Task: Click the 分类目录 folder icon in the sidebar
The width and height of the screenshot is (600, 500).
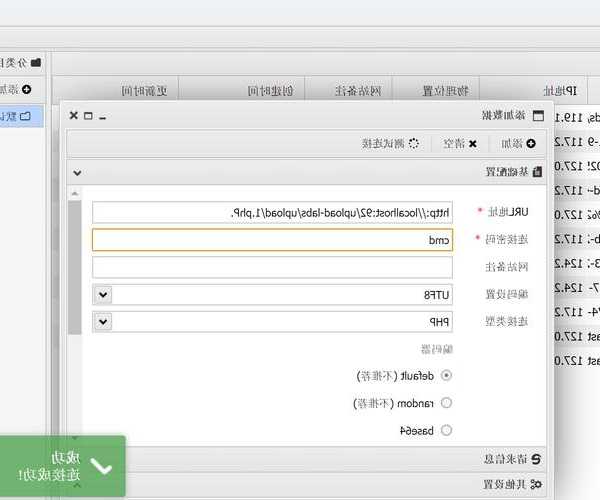Action: click(x=36, y=62)
